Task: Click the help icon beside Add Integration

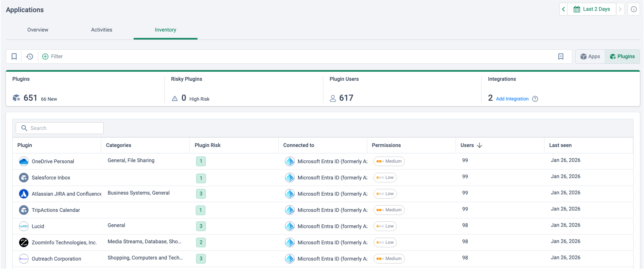Action: pyautogui.click(x=535, y=99)
